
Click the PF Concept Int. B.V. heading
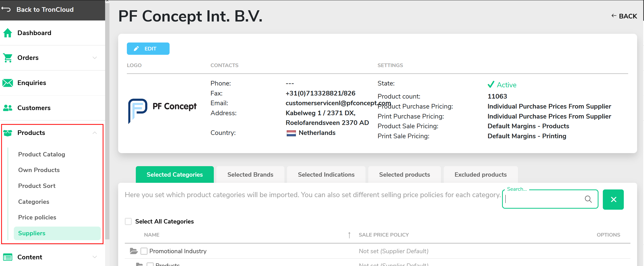(x=191, y=16)
